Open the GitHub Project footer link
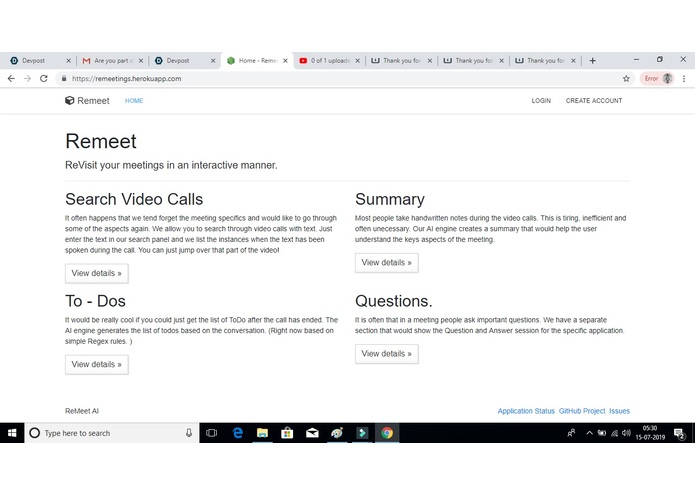Image resolution: width=695 pixels, height=494 pixels. pyautogui.click(x=582, y=411)
